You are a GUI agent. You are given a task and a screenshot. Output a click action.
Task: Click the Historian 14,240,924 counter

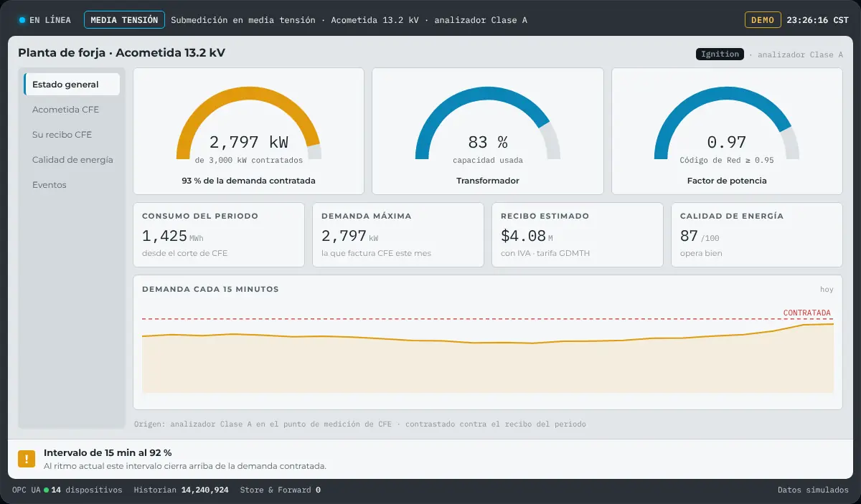182,490
